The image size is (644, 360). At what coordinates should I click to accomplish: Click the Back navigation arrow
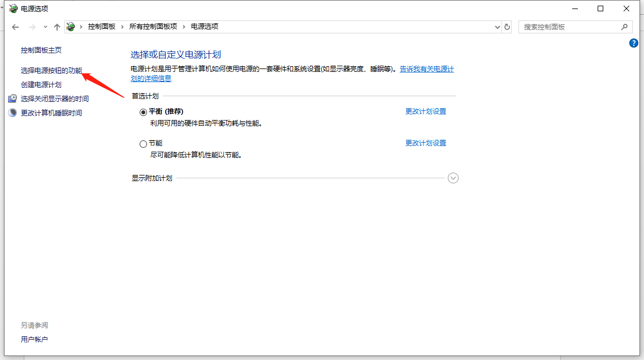coord(15,27)
